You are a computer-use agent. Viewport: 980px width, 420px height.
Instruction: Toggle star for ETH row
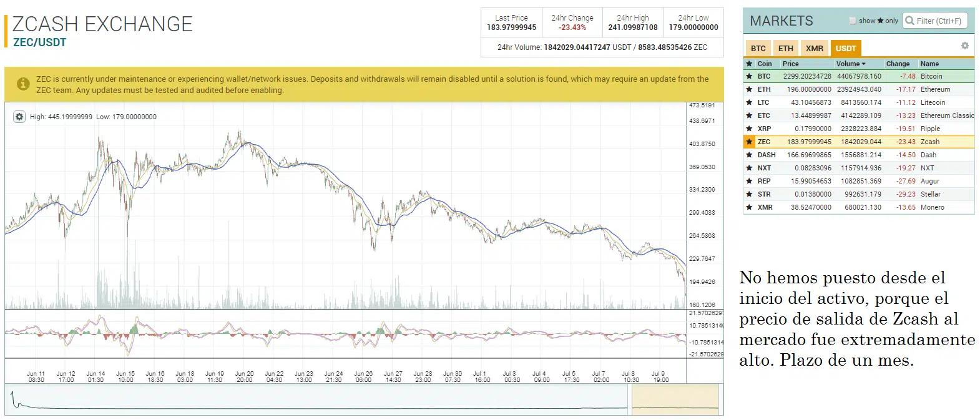point(749,89)
